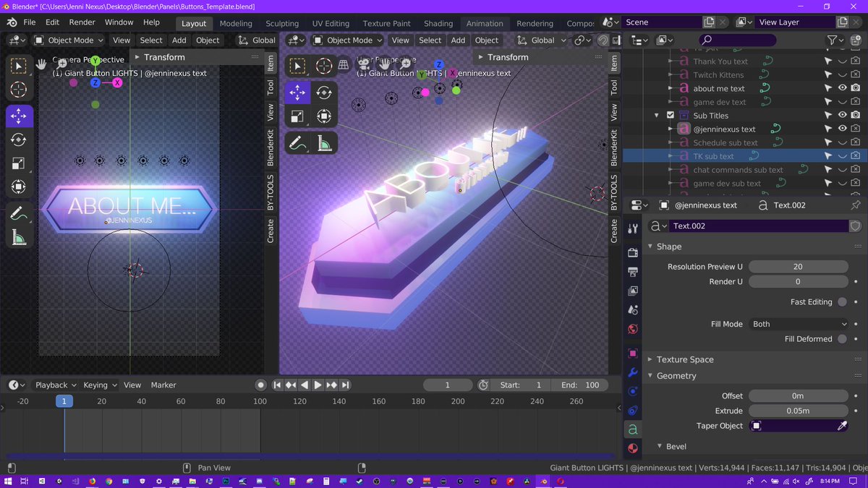Collapse the Shape panel
The height and width of the screenshot is (488, 868).
pyautogui.click(x=650, y=247)
